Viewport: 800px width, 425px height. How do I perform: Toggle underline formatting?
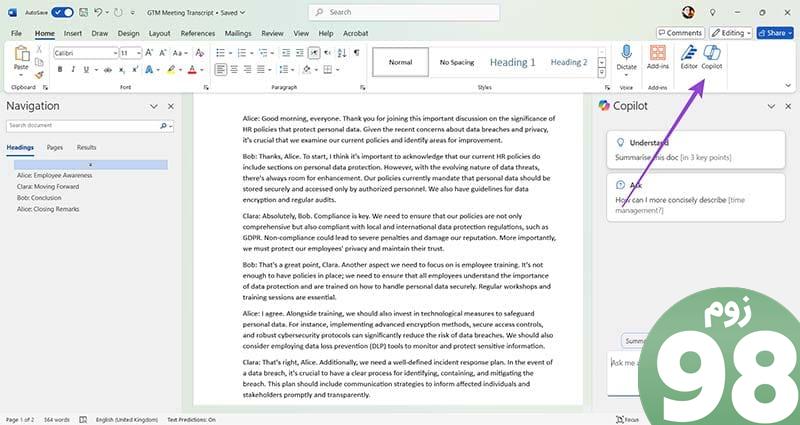(86, 69)
